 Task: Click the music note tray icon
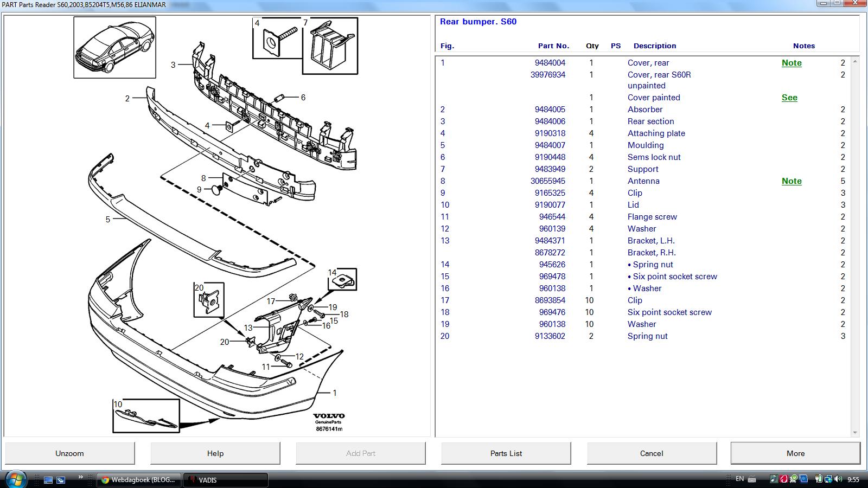tap(774, 479)
